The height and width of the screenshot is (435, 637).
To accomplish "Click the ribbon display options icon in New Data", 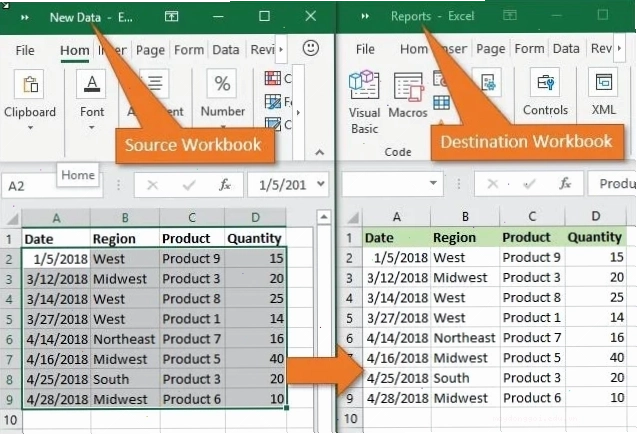I will [x=171, y=16].
